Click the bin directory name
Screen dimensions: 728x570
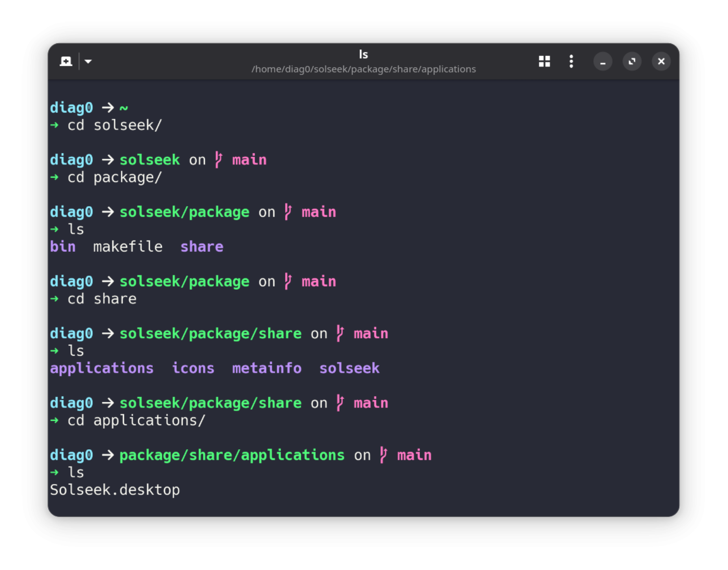tap(62, 246)
